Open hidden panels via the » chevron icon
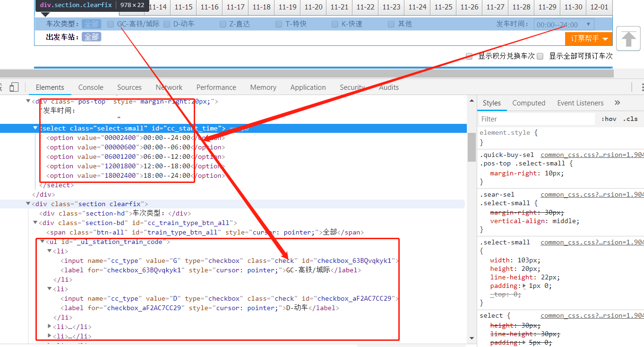This screenshot has height=347, width=644. click(617, 103)
